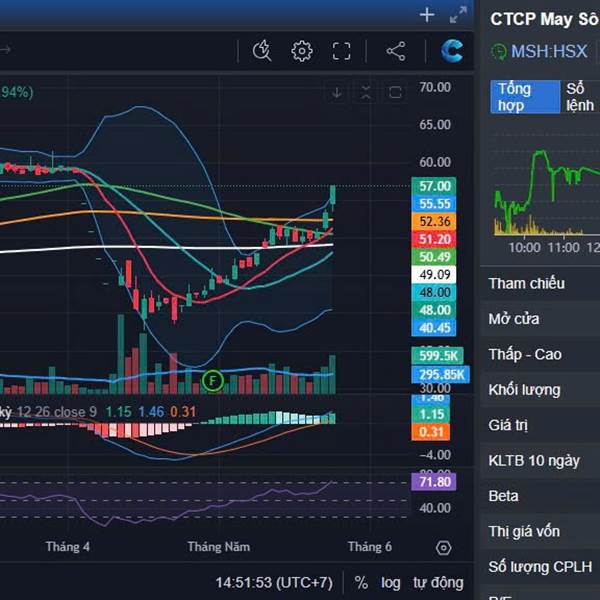
Task: Share the chart via share icon
Action: tap(396, 51)
